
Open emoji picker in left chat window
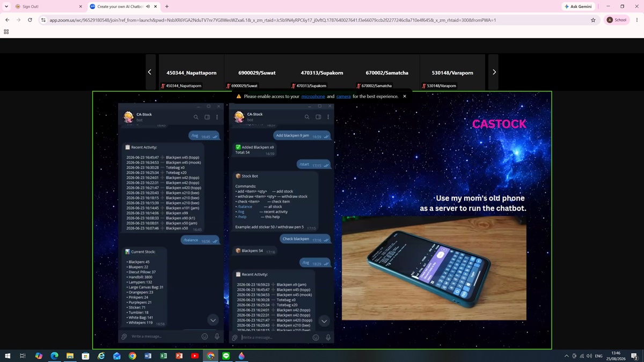tap(204, 336)
